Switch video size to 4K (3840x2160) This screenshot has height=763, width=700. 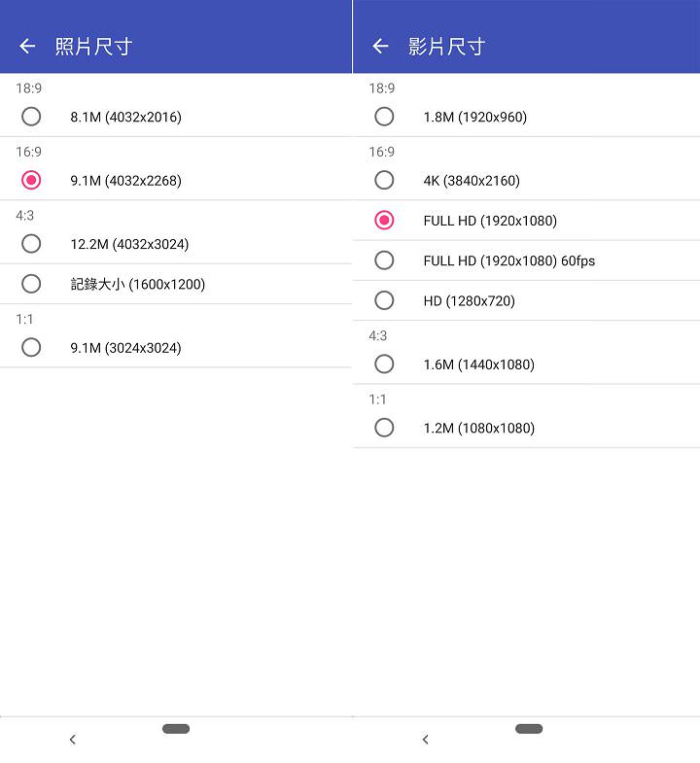pyautogui.click(x=384, y=181)
